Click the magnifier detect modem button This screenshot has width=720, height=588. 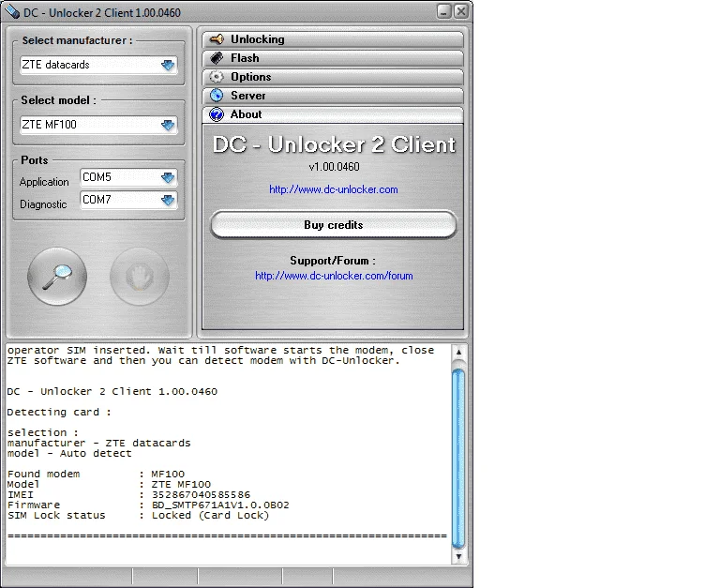click(x=57, y=277)
